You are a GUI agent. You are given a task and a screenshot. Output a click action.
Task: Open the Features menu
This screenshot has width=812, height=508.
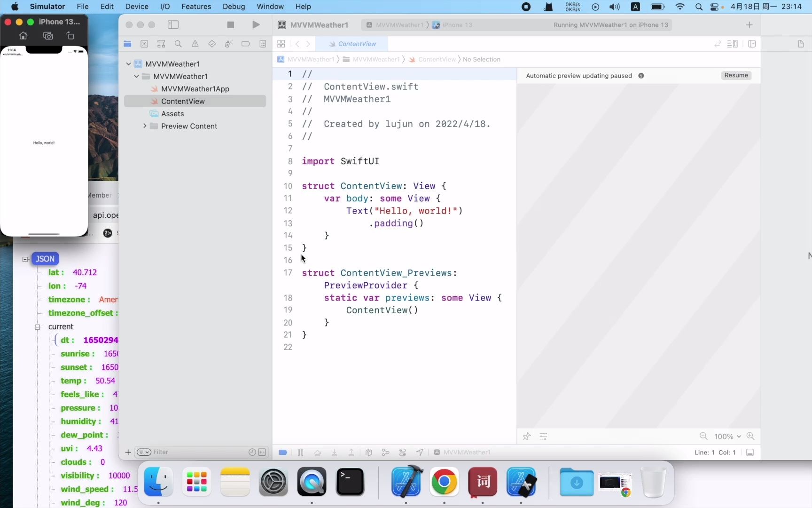pos(196,7)
